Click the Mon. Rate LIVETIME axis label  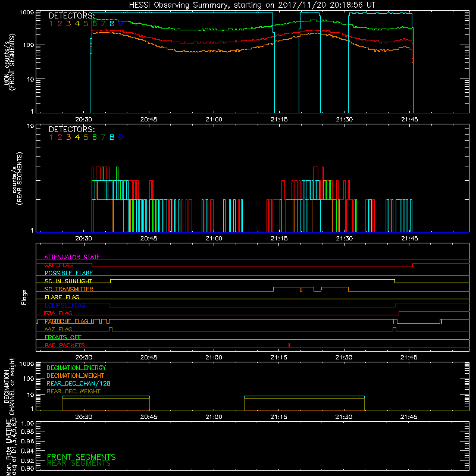11,446
